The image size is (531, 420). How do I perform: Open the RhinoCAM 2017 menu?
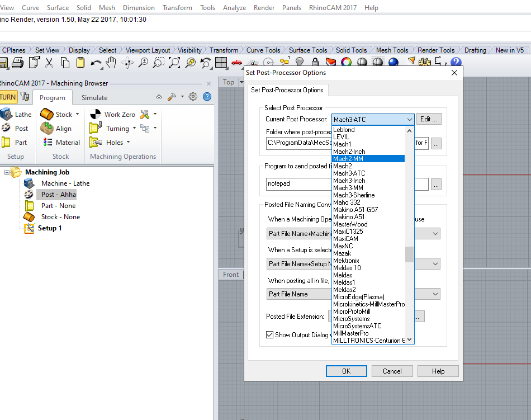[x=333, y=7]
